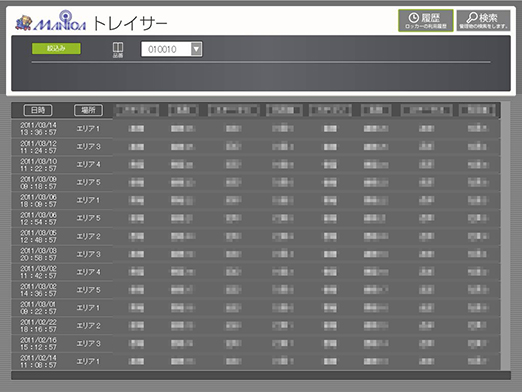Select the row dated 2011/03/02 11:42:57
522x392 pixels.
click(x=256, y=272)
